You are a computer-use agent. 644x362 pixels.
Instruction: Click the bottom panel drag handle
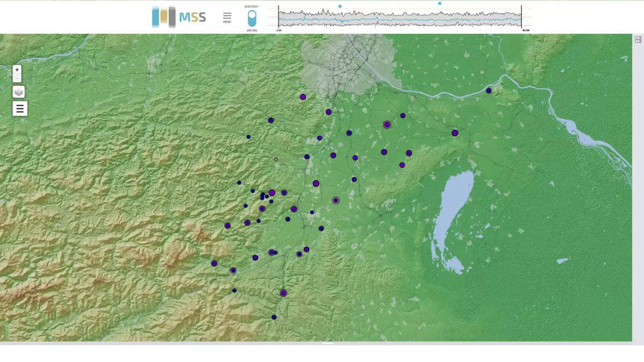tap(327, 343)
